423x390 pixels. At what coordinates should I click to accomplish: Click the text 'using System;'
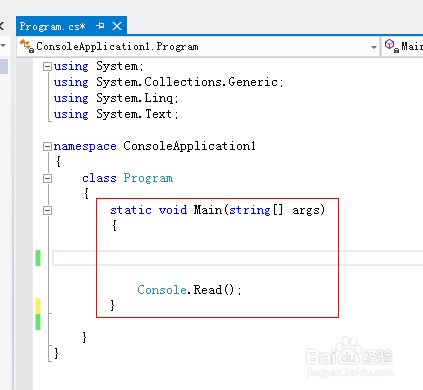99,66
